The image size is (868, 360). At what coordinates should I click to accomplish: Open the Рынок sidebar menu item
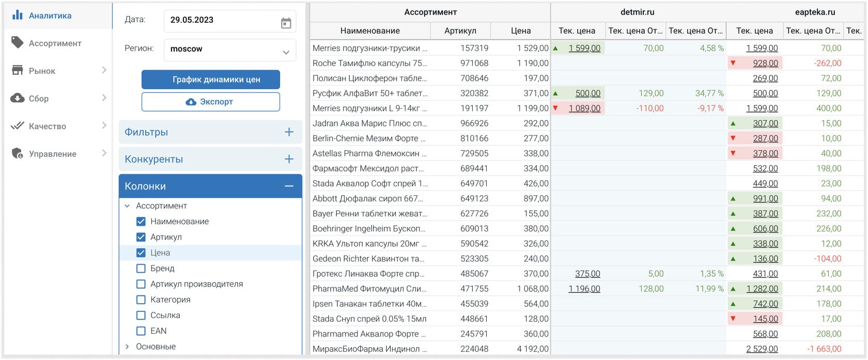(58, 71)
